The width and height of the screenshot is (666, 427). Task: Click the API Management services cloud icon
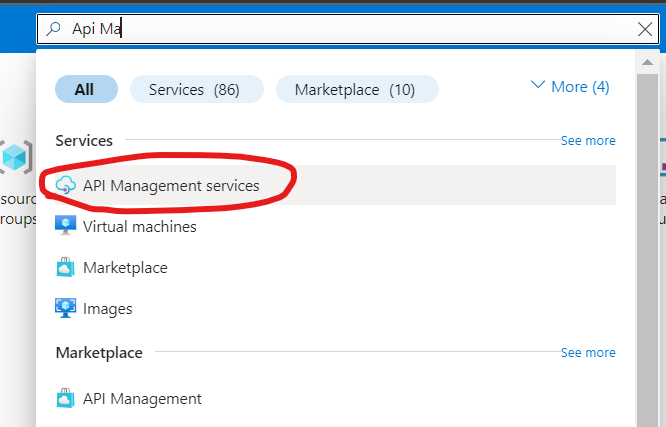coord(65,185)
